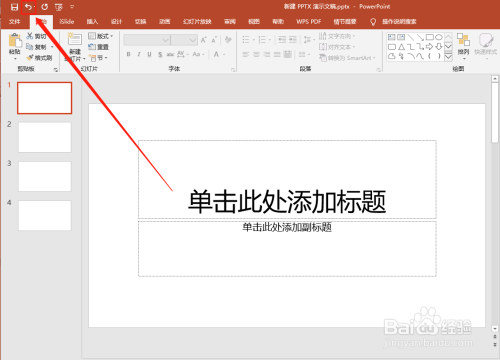Click Clear All Formatting eraser icon
Image resolution: width=500 pixels, height=360 pixels.
228,40
